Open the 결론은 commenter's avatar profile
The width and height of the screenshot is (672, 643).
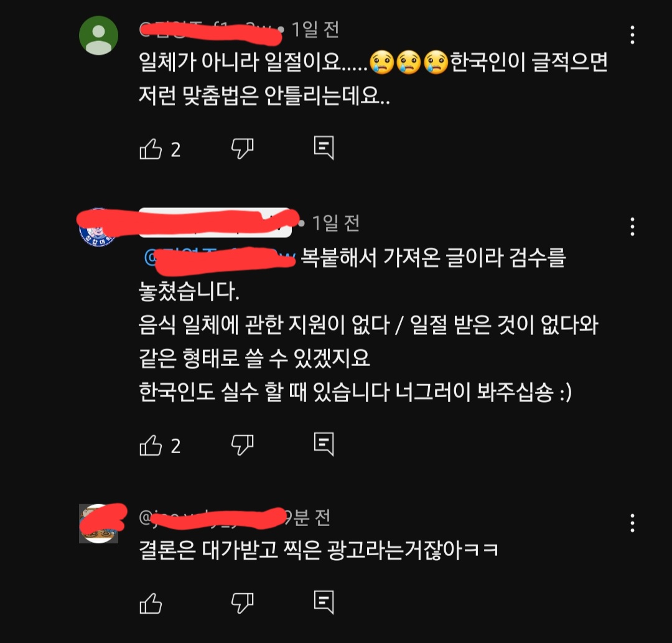click(98, 523)
